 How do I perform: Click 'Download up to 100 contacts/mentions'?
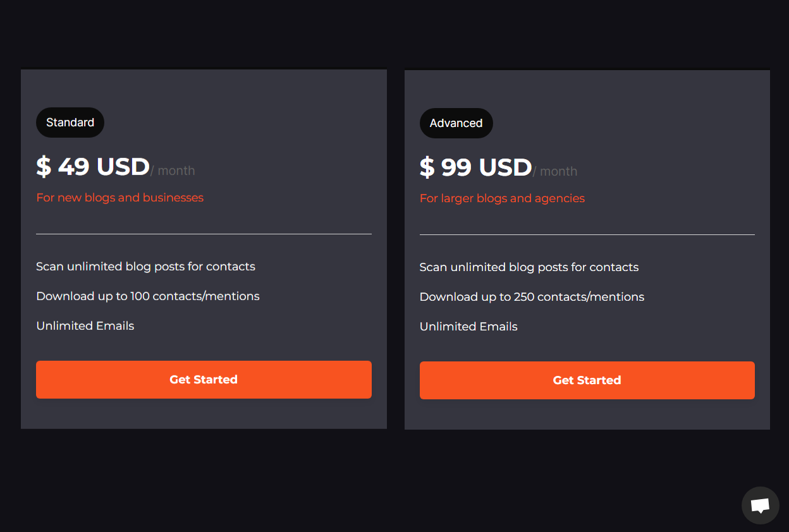[x=148, y=296]
